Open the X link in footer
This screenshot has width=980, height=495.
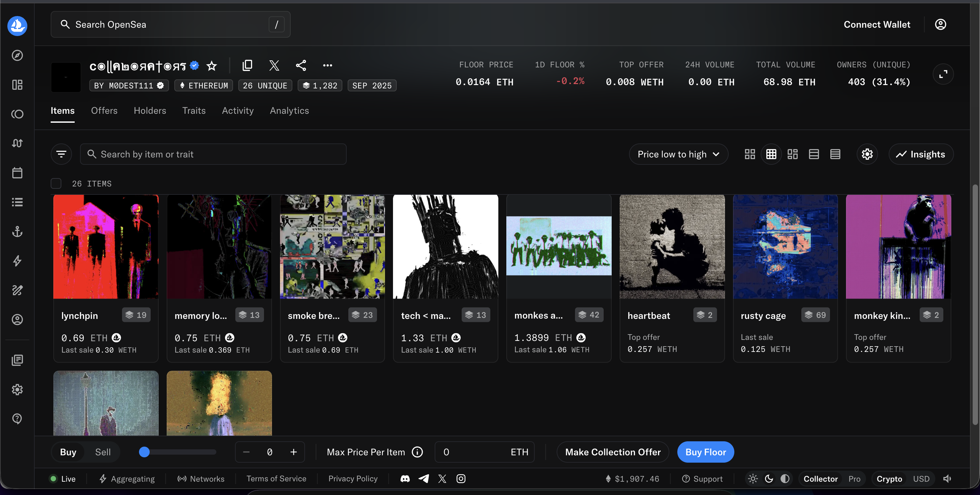click(442, 479)
